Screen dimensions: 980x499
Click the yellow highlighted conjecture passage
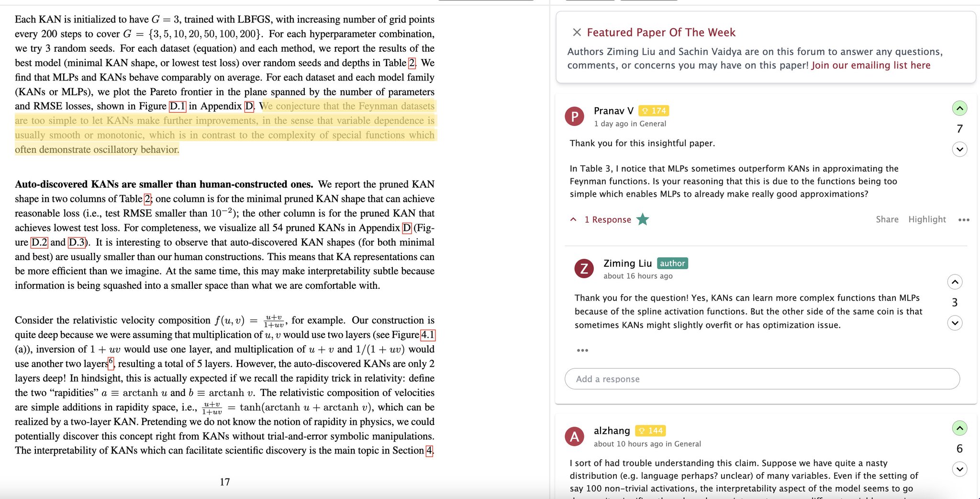(x=225, y=127)
